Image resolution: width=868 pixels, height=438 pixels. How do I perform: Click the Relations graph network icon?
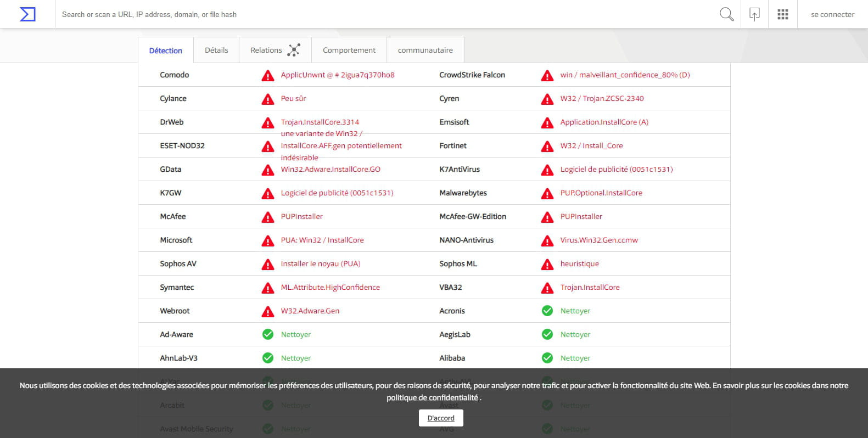click(x=294, y=50)
